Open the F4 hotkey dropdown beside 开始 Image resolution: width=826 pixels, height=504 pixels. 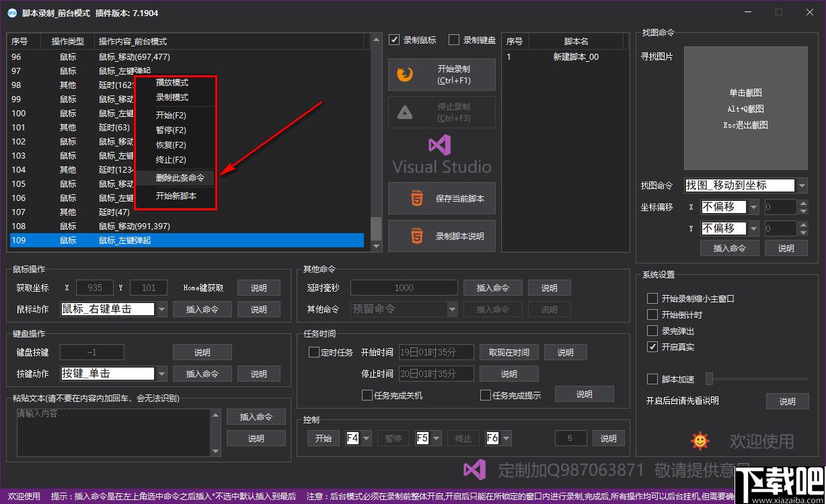coord(359,438)
